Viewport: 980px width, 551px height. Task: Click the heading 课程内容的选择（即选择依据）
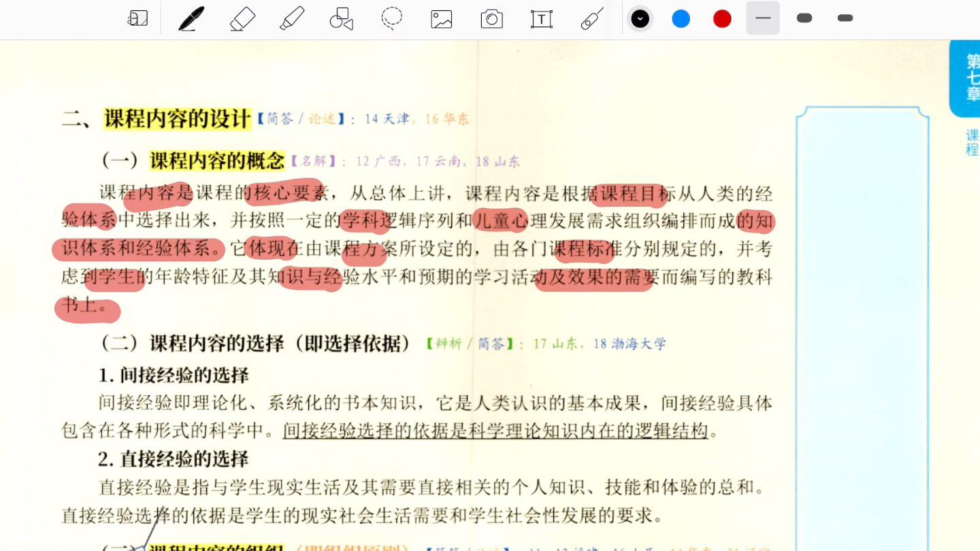280,344
